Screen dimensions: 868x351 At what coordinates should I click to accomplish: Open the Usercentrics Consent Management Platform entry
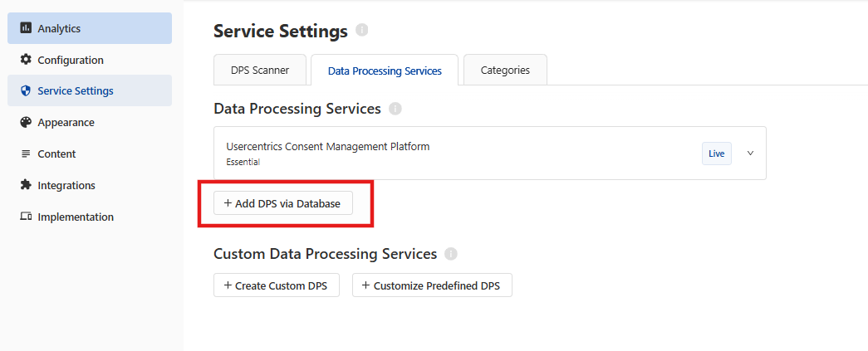[490, 154]
